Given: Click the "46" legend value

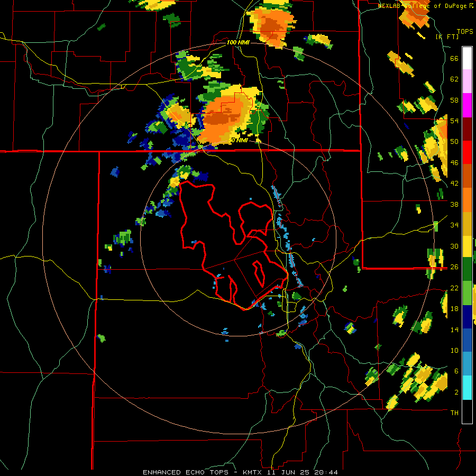Looking at the screenshot, I should [x=454, y=163].
